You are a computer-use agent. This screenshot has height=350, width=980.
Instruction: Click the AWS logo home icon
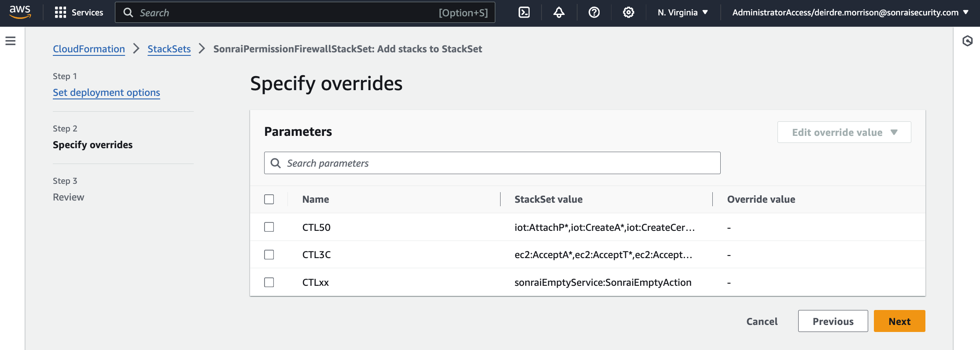coord(20,12)
